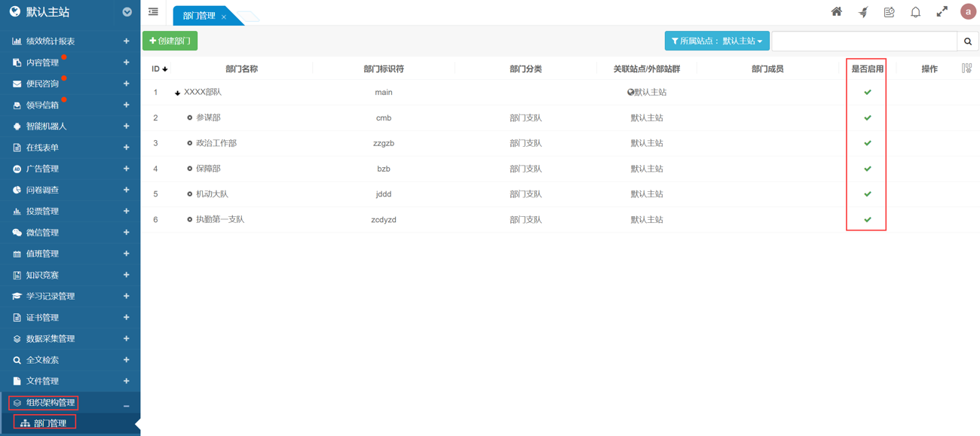Open the notification bell

coord(915,12)
